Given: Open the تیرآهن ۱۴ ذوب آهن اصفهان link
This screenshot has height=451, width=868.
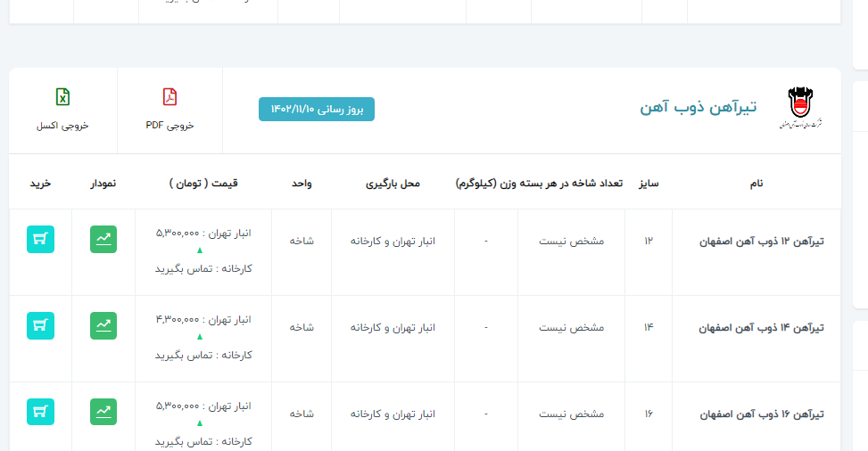Looking at the screenshot, I should [760, 328].
